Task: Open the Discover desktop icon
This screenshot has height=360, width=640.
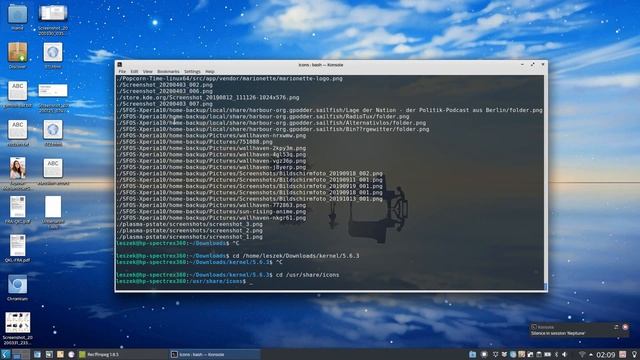Action: click(18, 55)
